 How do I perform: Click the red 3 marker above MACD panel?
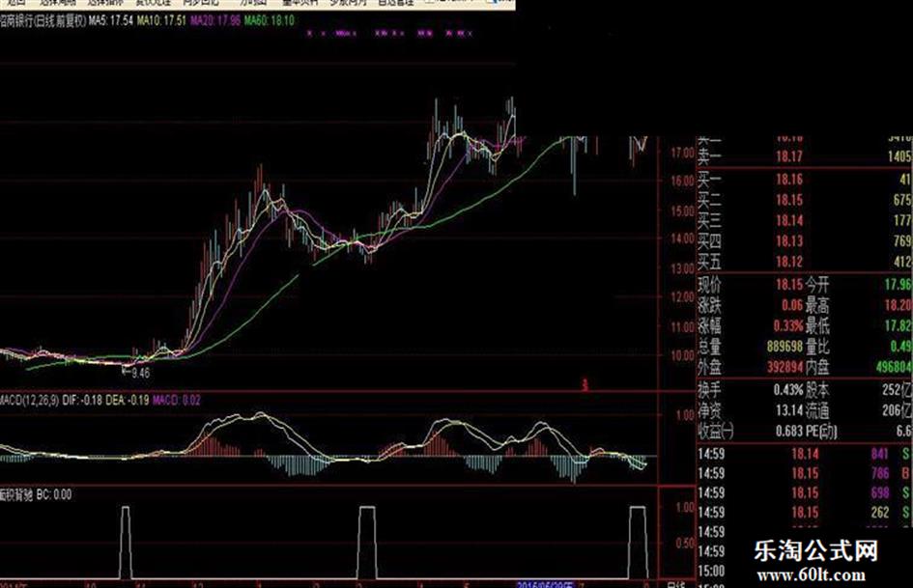[585, 385]
